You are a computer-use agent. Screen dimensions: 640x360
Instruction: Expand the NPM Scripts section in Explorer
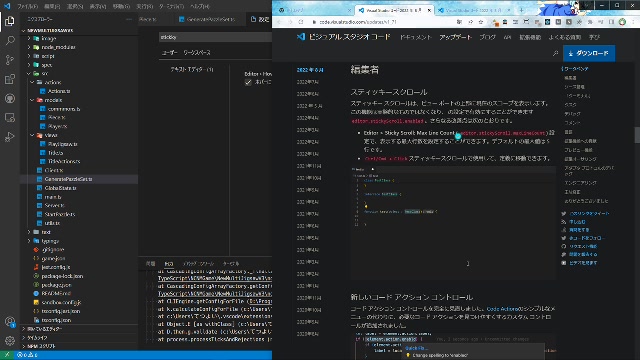click(x=80, y=346)
